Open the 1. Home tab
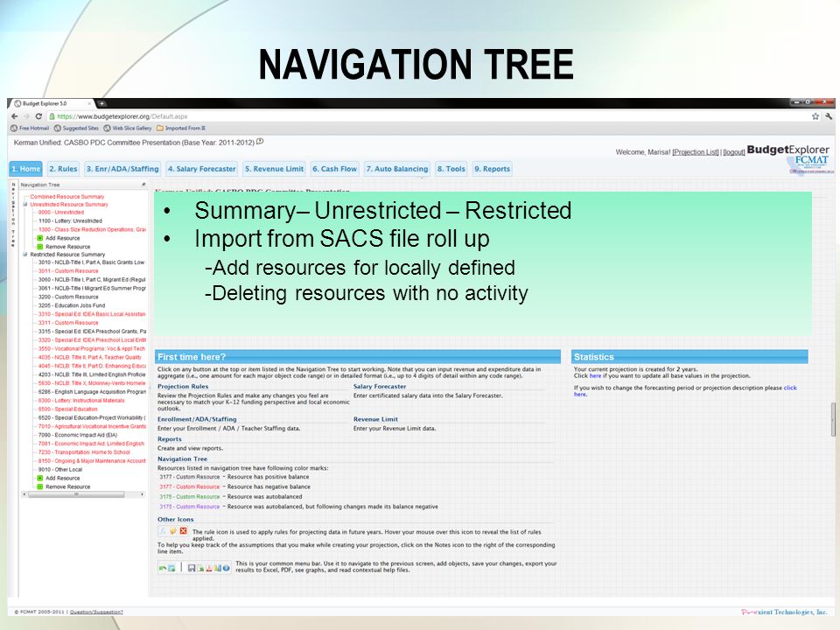This screenshot has height=630, width=840. click(x=25, y=169)
